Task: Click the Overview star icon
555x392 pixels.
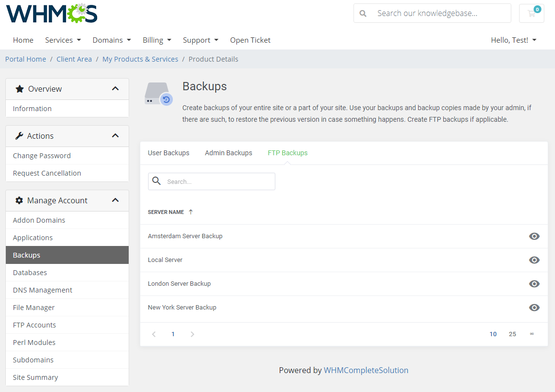Action: tap(19, 89)
